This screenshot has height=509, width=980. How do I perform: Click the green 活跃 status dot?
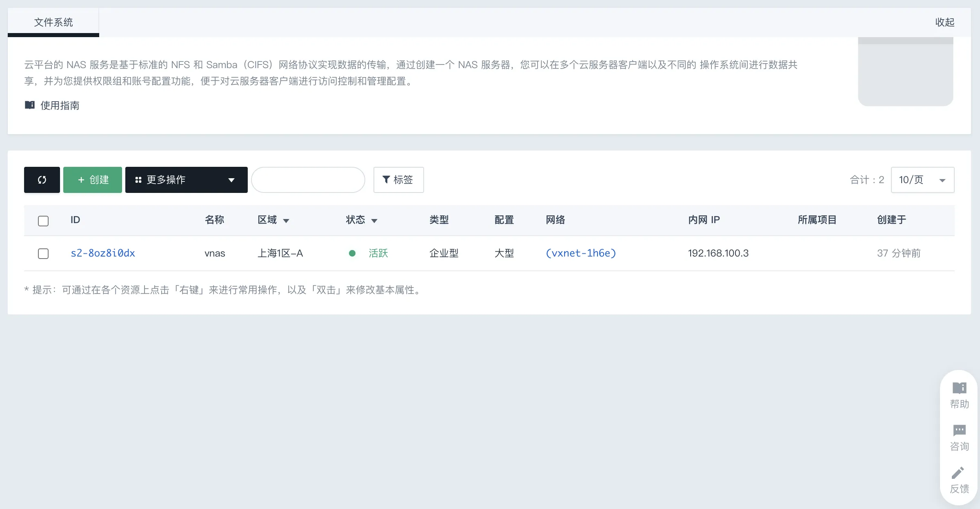352,253
